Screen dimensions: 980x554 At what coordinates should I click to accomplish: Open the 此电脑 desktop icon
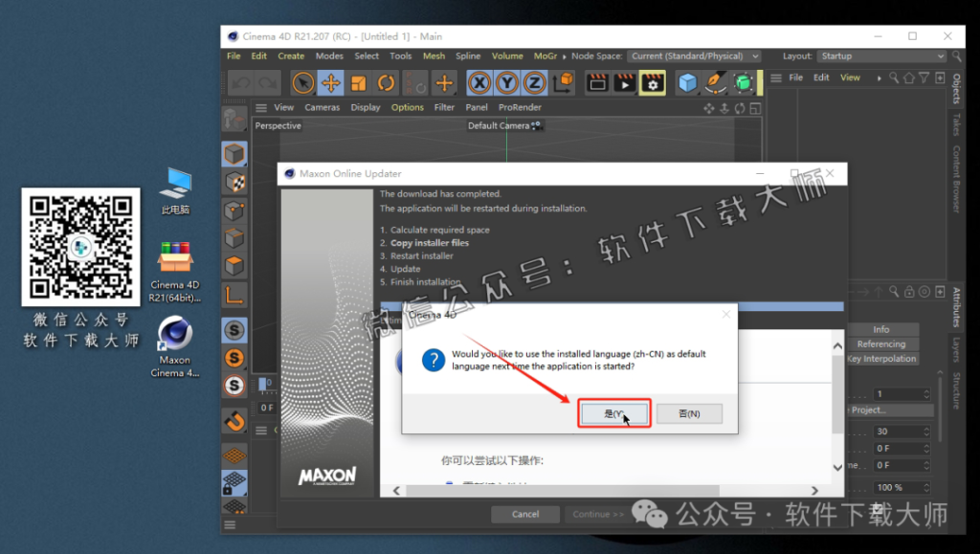(x=175, y=190)
